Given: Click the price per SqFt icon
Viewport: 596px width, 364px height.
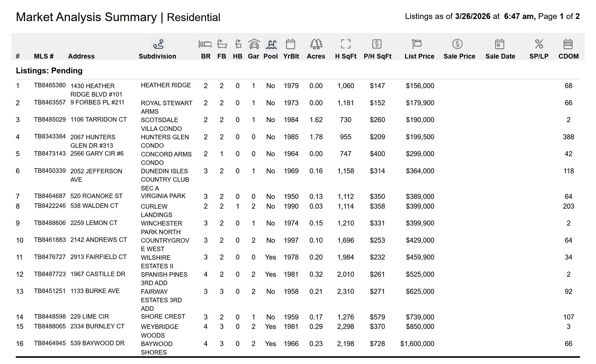Looking at the screenshot, I should tap(377, 44).
